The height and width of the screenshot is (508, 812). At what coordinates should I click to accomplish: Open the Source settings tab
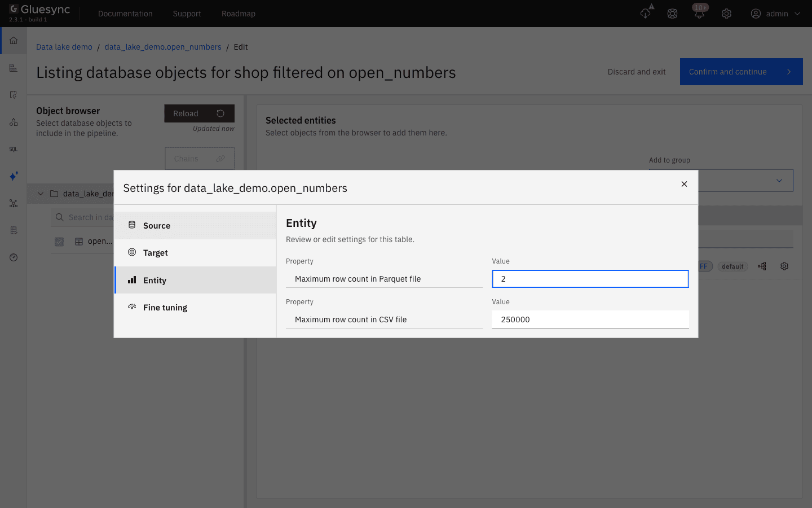click(x=195, y=225)
